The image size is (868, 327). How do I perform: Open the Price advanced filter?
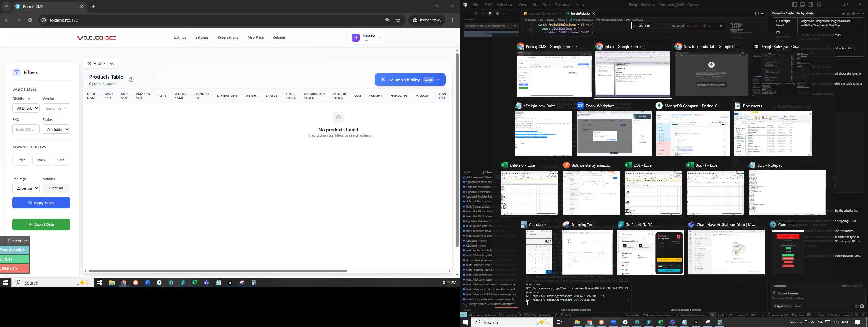coord(21,160)
